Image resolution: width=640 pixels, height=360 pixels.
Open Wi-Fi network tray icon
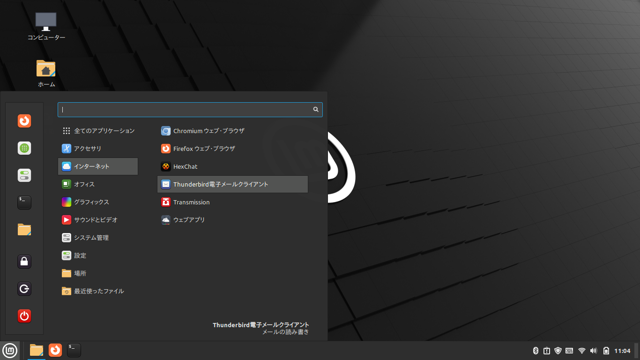tap(582, 351)
